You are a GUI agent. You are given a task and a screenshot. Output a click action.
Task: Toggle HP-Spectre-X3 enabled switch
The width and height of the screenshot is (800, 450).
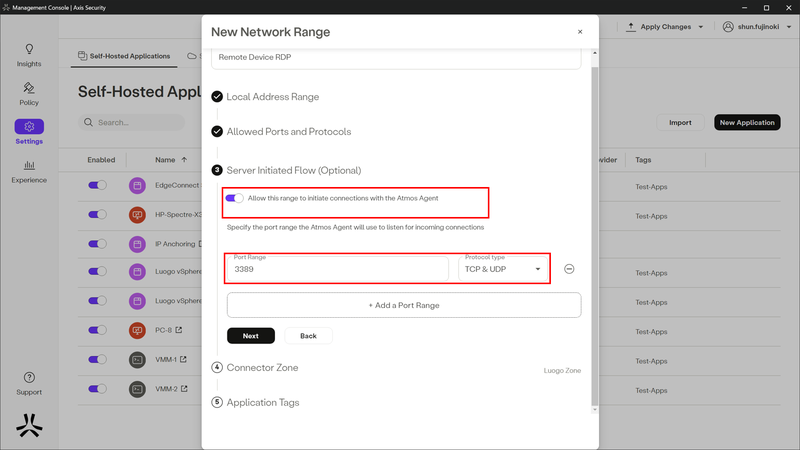[97, 214]
